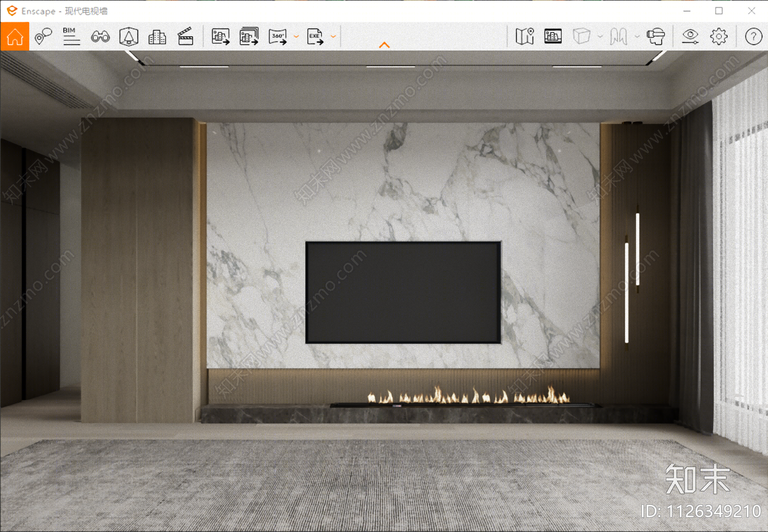Toggle the minimap icon
Image resolution: width=768 pixels, height=532 pixels.
[x=524, y=36]
